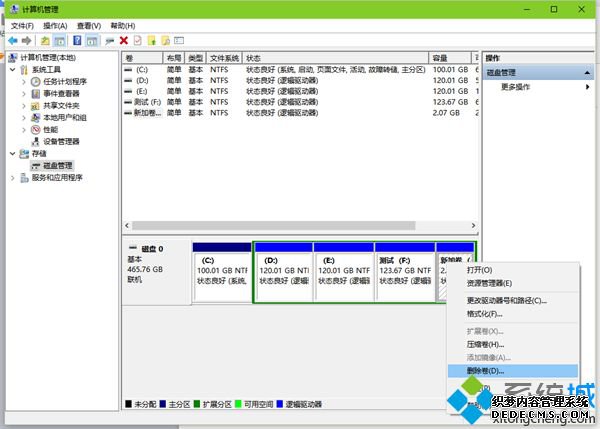Collapse the 磁盘管理 actions section arrow

tap(587, 73)
